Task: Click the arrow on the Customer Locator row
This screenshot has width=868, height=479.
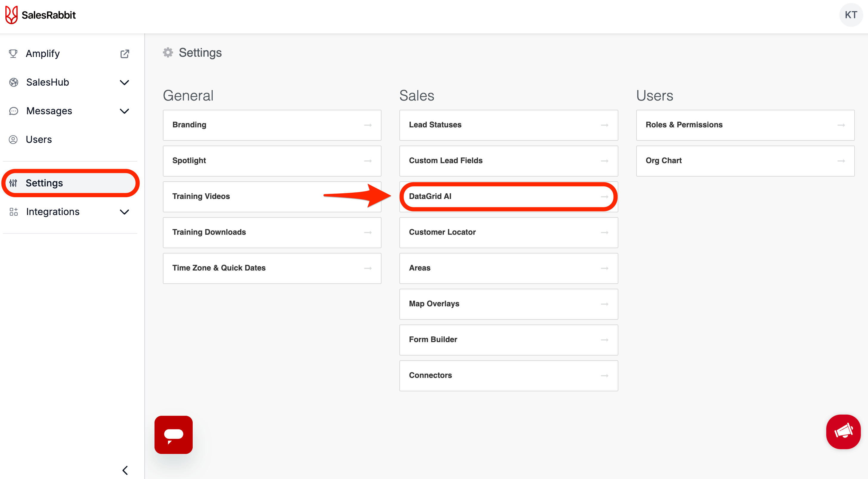Action: 605,232
